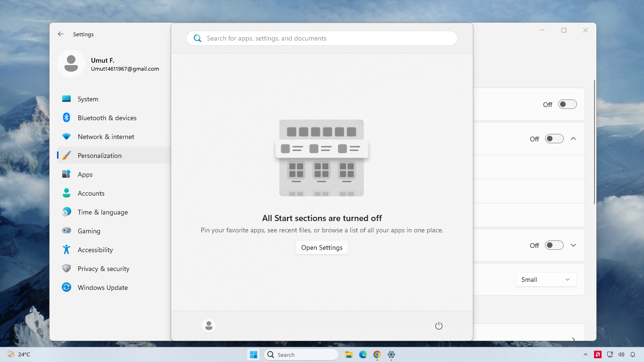Open the weather widget showing 24°C
The height and width of the screenshot is (362, 644).
pyautogui.click(x=19, y=354)
